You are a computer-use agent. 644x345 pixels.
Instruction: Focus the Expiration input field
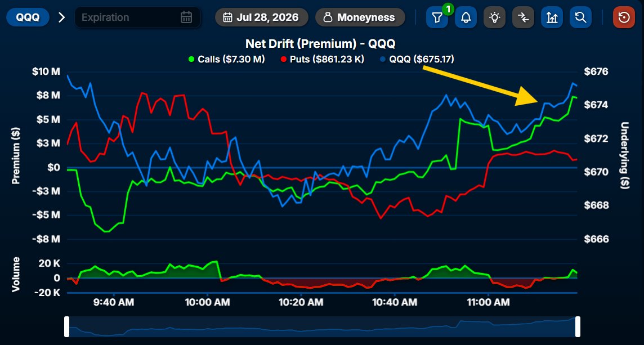pos(137,17)
